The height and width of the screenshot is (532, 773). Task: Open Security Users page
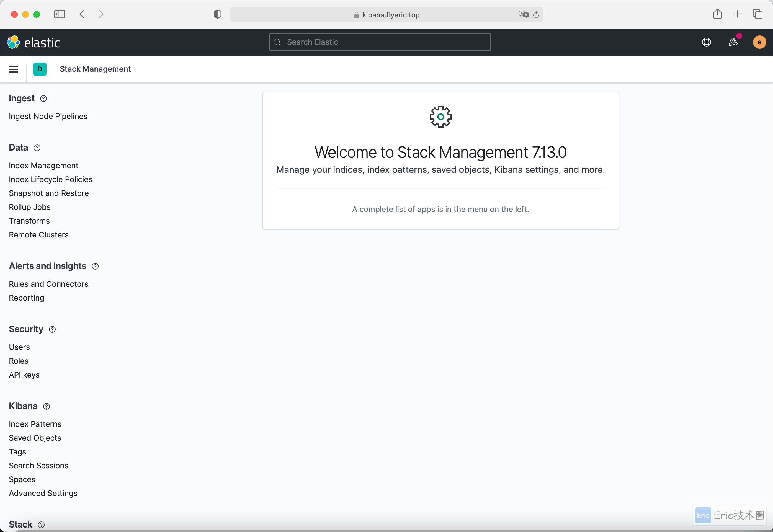point(19,347)
